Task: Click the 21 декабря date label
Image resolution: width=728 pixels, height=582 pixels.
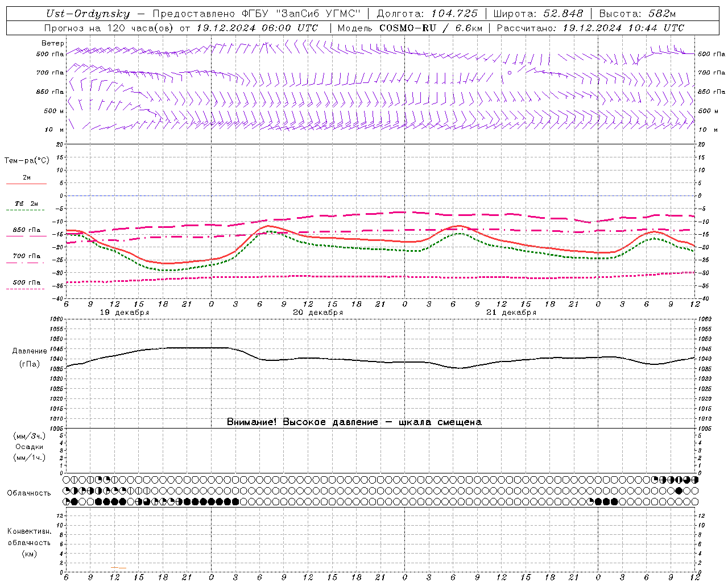Action: (511, 313)
